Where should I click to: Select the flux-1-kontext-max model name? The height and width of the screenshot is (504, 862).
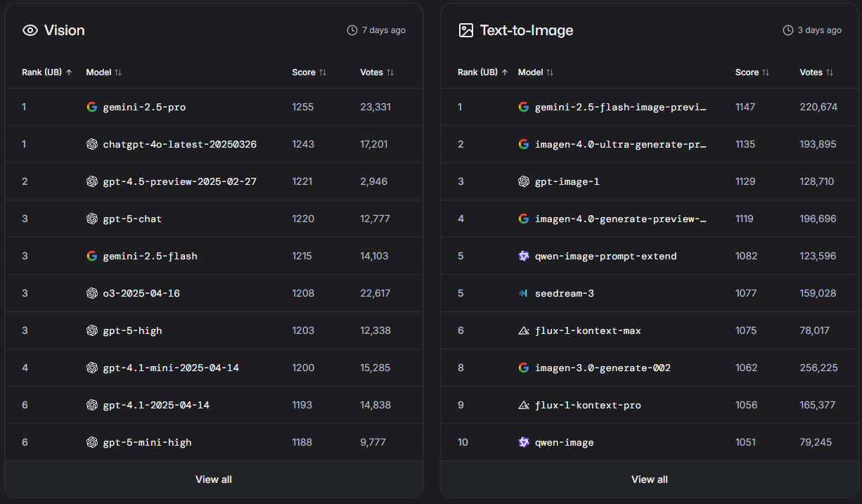tap(588, 330)
